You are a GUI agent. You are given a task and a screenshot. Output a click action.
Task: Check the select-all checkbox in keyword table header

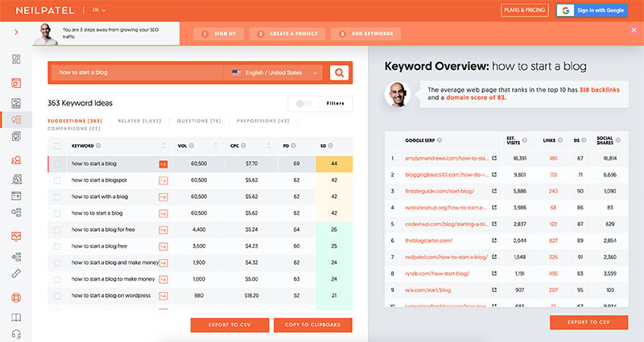57,146
